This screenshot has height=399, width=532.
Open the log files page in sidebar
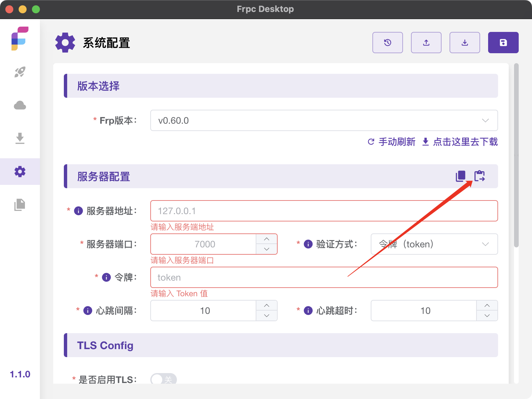(x=20, y=205)
